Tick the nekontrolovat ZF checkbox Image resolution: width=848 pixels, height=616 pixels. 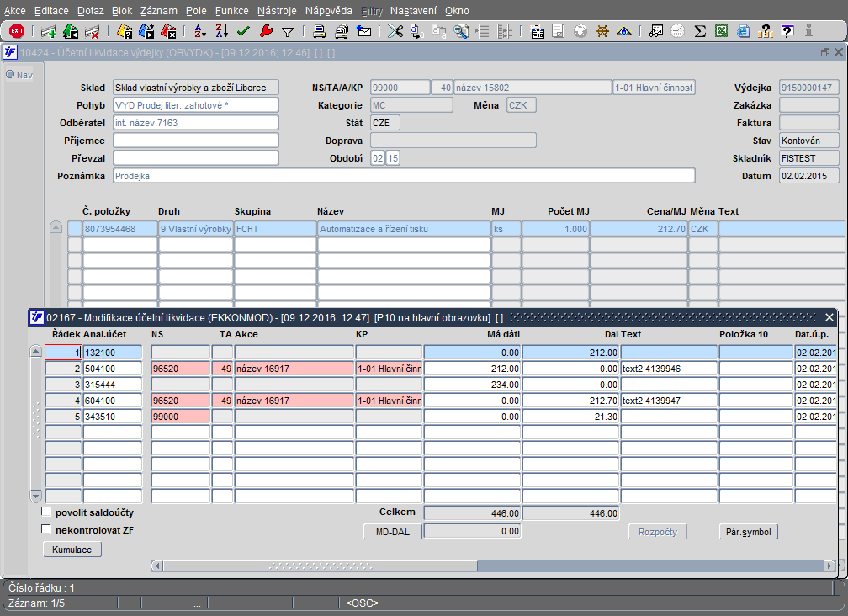(x=46, y=529)
